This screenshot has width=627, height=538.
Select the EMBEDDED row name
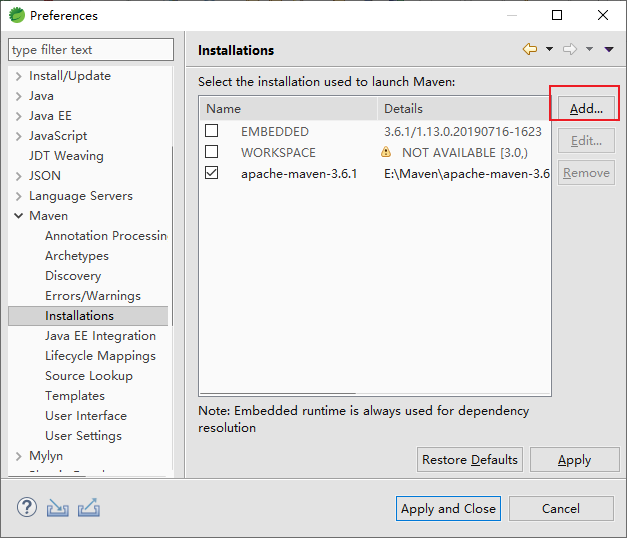275,132
